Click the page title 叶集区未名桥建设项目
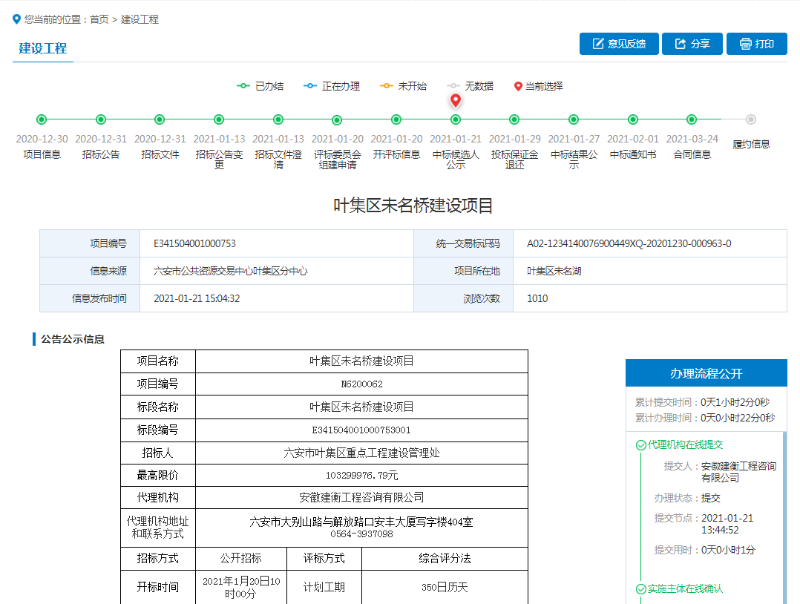This screenshot has height=604, width=800. click(x=413, y=205)
